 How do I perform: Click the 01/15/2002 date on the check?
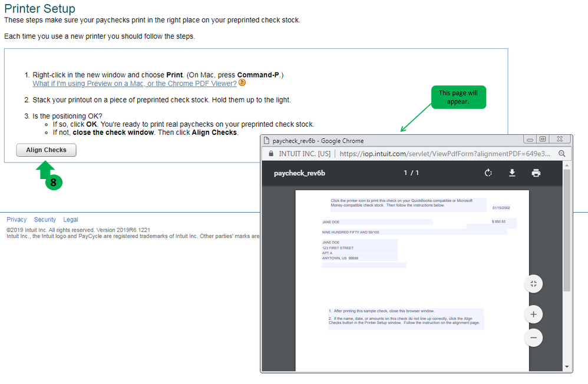(501, 208)
